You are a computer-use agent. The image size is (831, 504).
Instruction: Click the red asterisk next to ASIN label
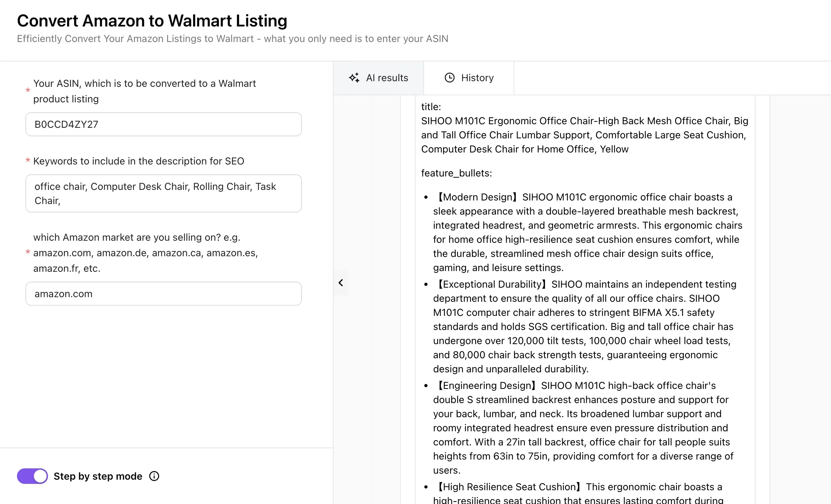coord(28,91)
